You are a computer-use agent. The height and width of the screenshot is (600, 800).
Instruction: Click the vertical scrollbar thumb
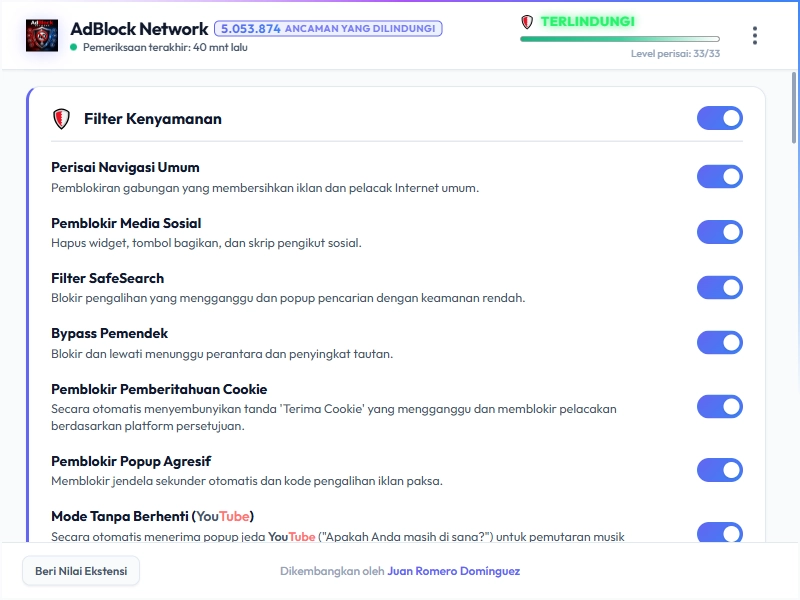(793, 108)
